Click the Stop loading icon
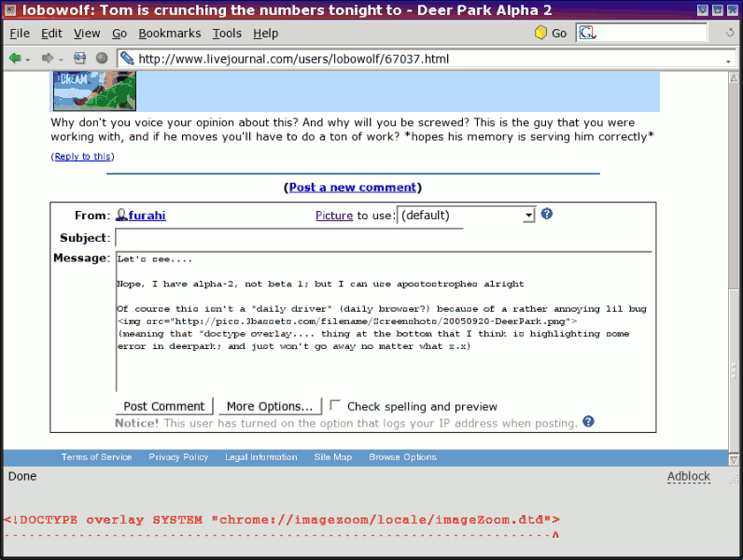 pyautogui.click(x=102, y=58)
